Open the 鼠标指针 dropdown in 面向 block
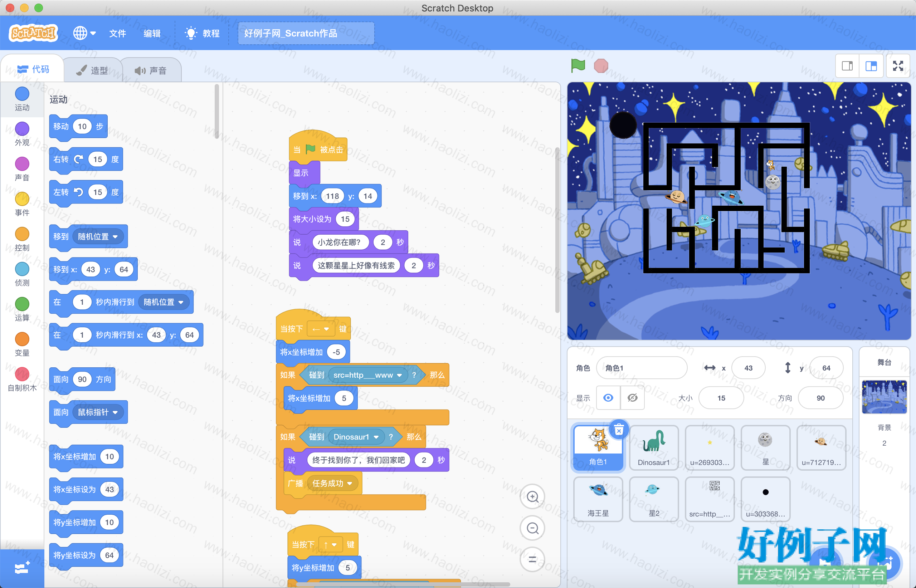Image resolution: width=916 pixels, height=588 pixels. coord(98,412)
